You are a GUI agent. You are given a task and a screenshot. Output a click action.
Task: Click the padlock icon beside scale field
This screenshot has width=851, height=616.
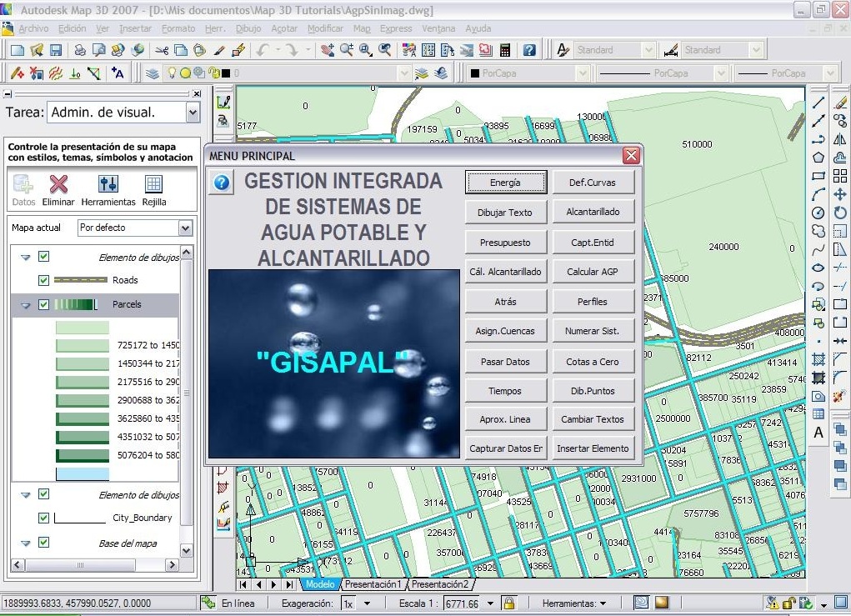point(508,603)
